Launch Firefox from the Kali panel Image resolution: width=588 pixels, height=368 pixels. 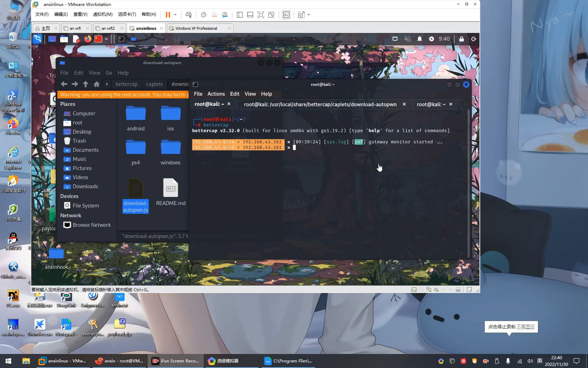pos(87,39)
